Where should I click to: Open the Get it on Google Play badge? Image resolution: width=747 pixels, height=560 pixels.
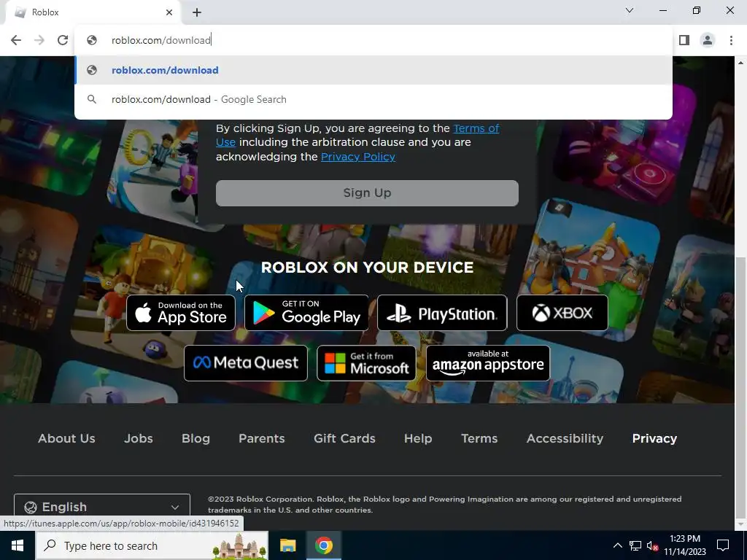tap(306, 313)
